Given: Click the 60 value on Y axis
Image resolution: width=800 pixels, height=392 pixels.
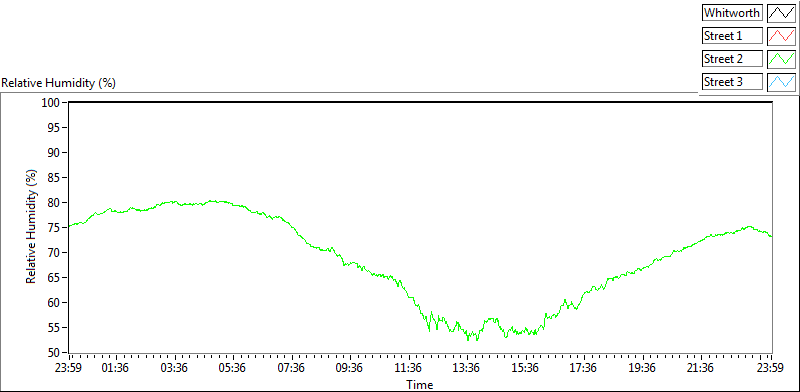Looking at the screenshot, I should [54, 303].
